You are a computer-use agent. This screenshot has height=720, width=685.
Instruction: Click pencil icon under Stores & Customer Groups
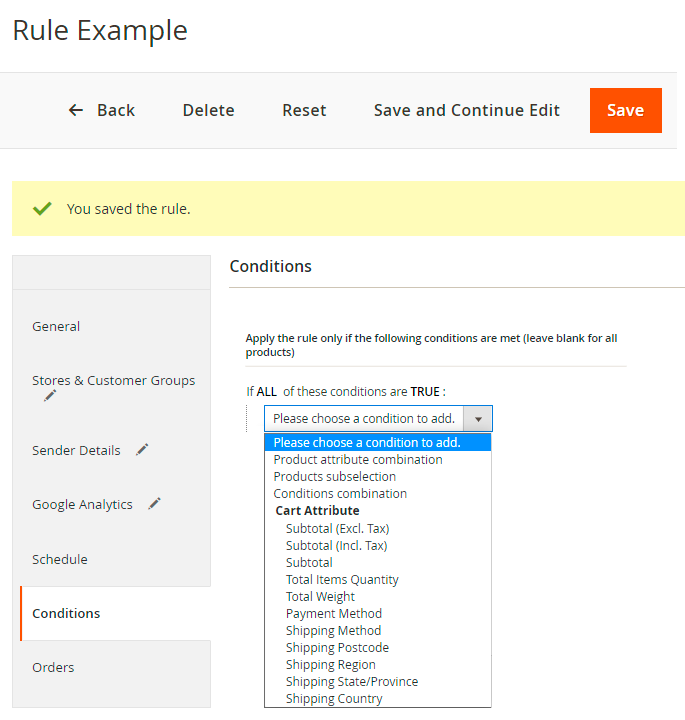(50, 395)
